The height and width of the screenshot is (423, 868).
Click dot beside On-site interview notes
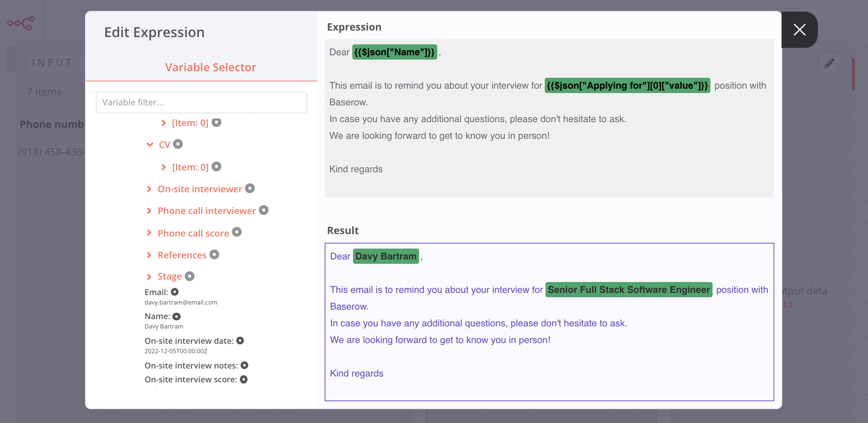(x=244, y=365)
